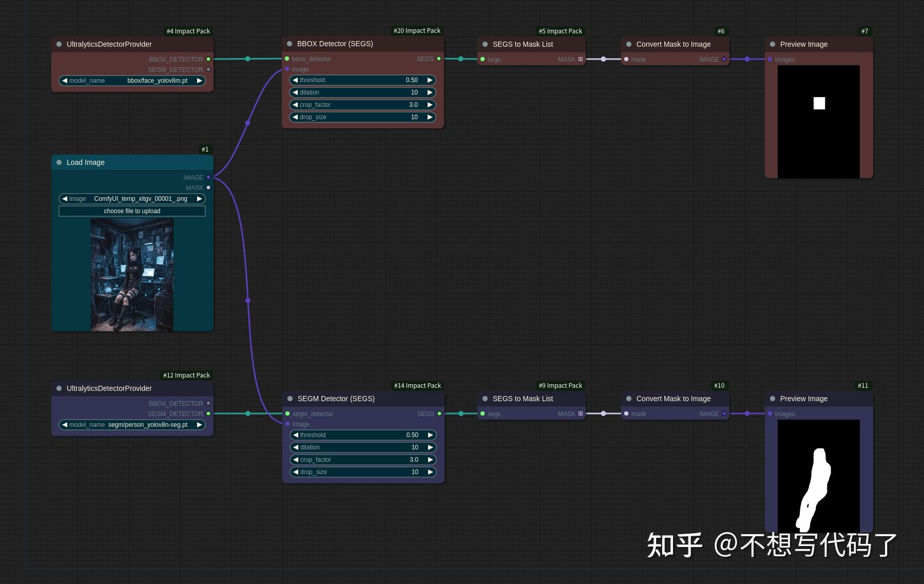Open the segm/person_yolov8n-seg.pt model_name selector
This screenshot has height=584, width=924.
click(x=132, y=424)
